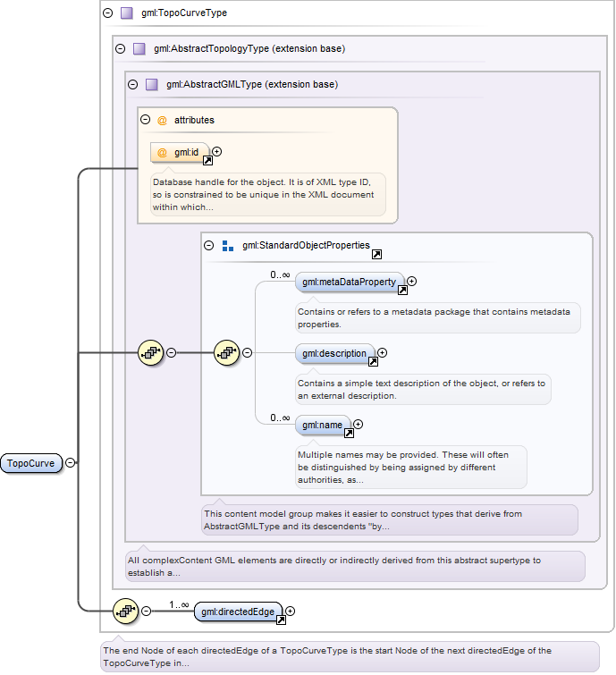
Task: Select the gml:directedEdge element
Action: (238, 612)
